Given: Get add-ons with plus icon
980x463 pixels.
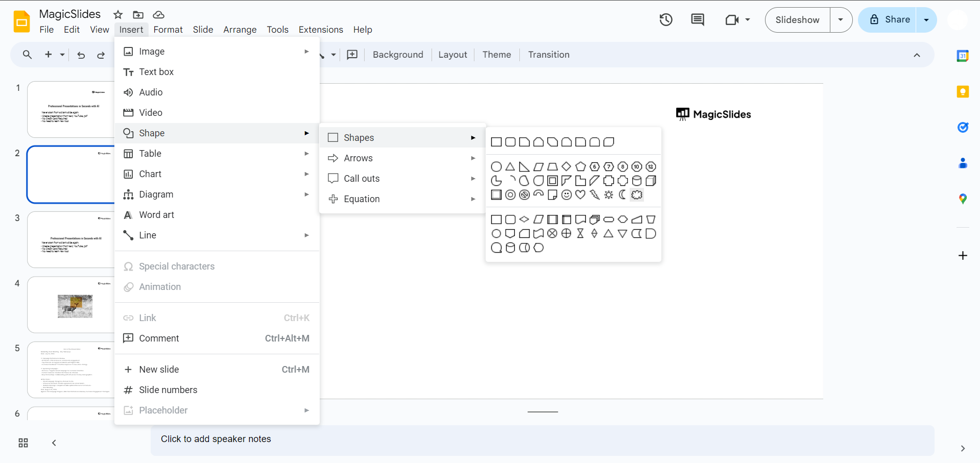Looking at the screenshot, I should [x=963, y=256].
